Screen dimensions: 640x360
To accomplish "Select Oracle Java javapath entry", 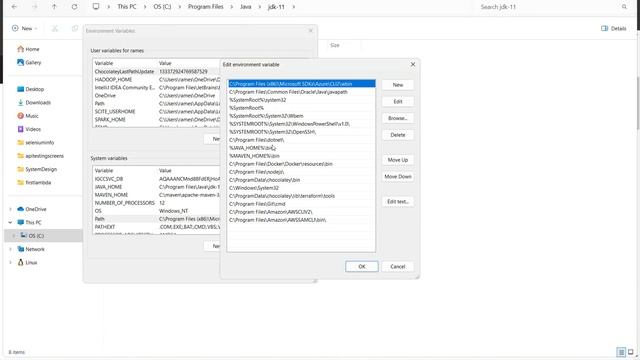I will pos(301,92).
